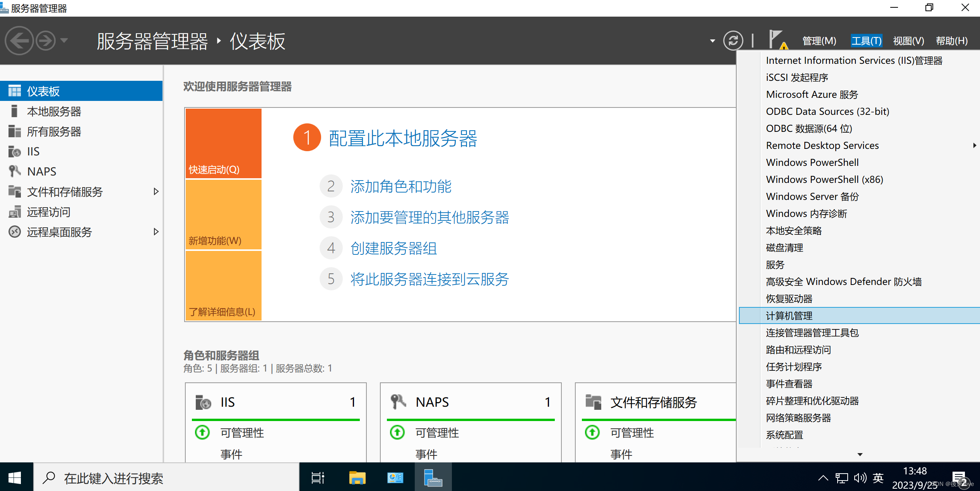This screenshot has height=491, width=980.
Task: Open the 视图(V) menu
Action: point(908,41)
